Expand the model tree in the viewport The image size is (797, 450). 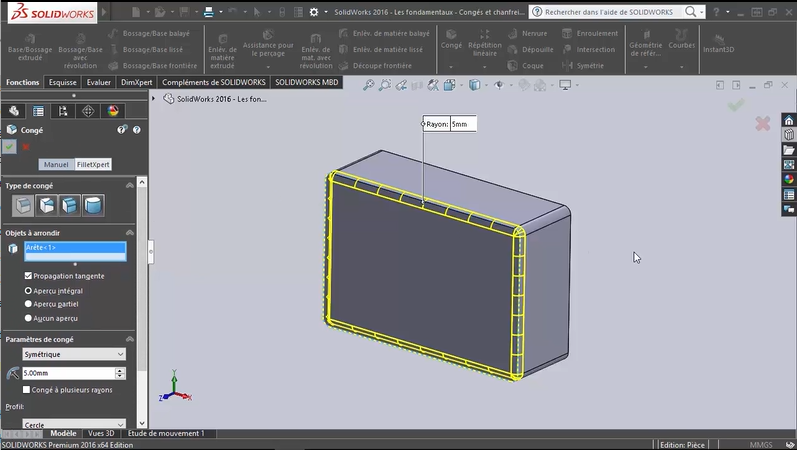point(154,99)
